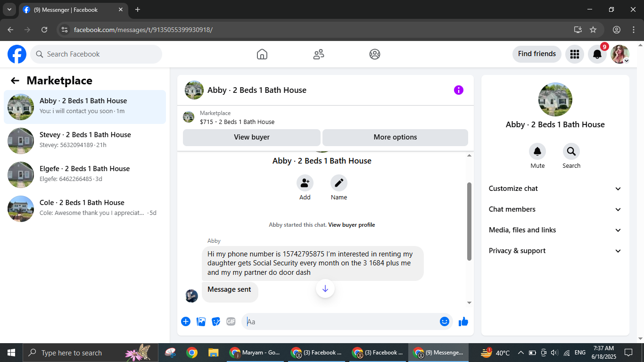Image resolution: width=644 pixels, height=362 pixels.
Task: Send a thumbs-up like
Action: point(463,321)
